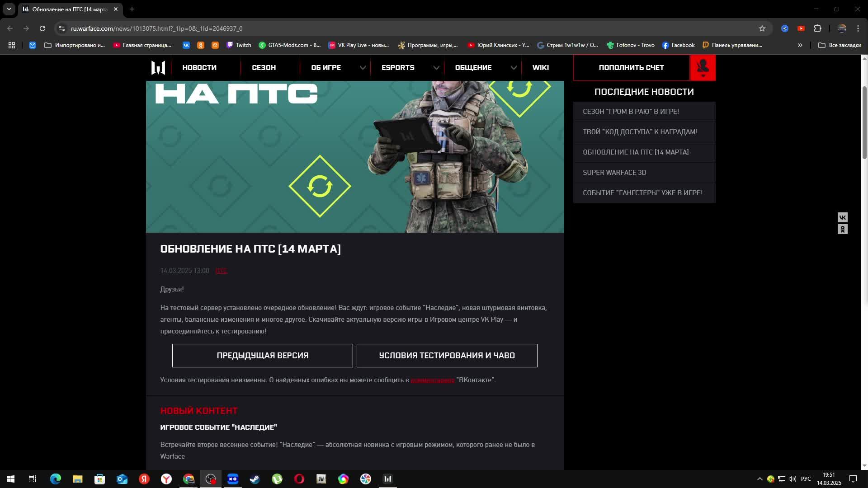Open the ПТС tag link
The height and width of the screenshot is (488, 868).
(x=221, y=271)
